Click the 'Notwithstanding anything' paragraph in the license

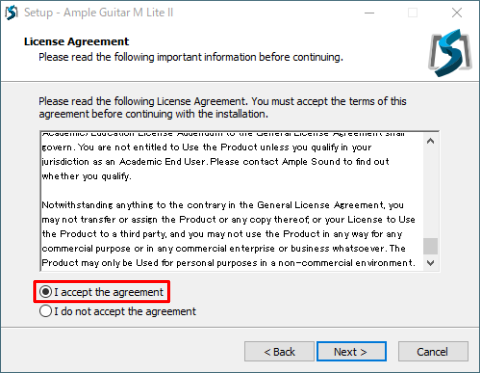[x=228, y=234]
